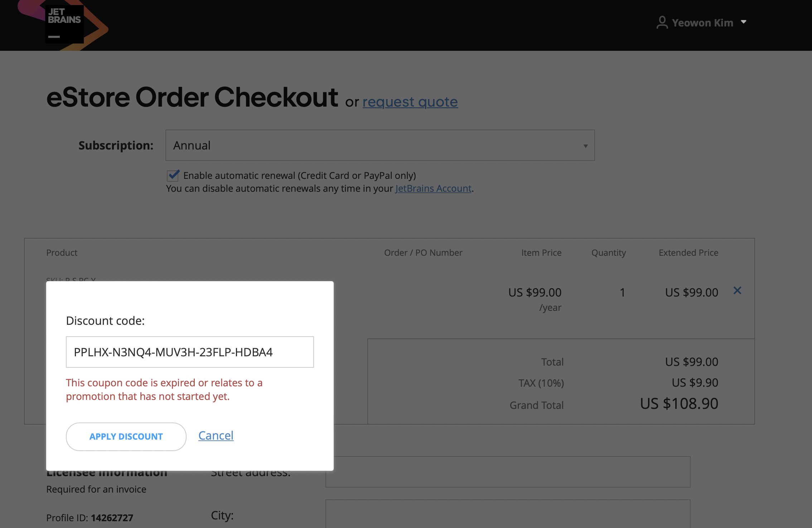Uncheck Enable automatic renewal checkbox
This screenshot has width=812, height=528.
tap(173, 175)
